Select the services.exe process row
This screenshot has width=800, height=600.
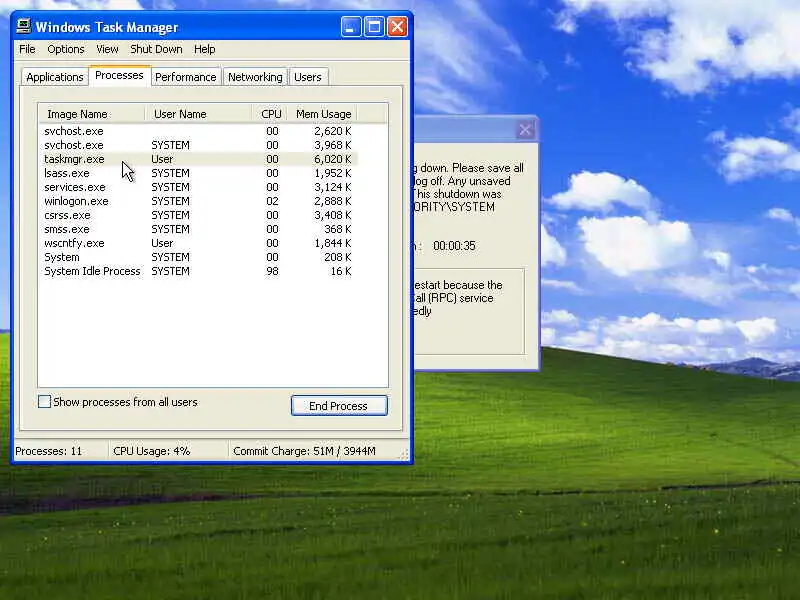tap(198, 187)
